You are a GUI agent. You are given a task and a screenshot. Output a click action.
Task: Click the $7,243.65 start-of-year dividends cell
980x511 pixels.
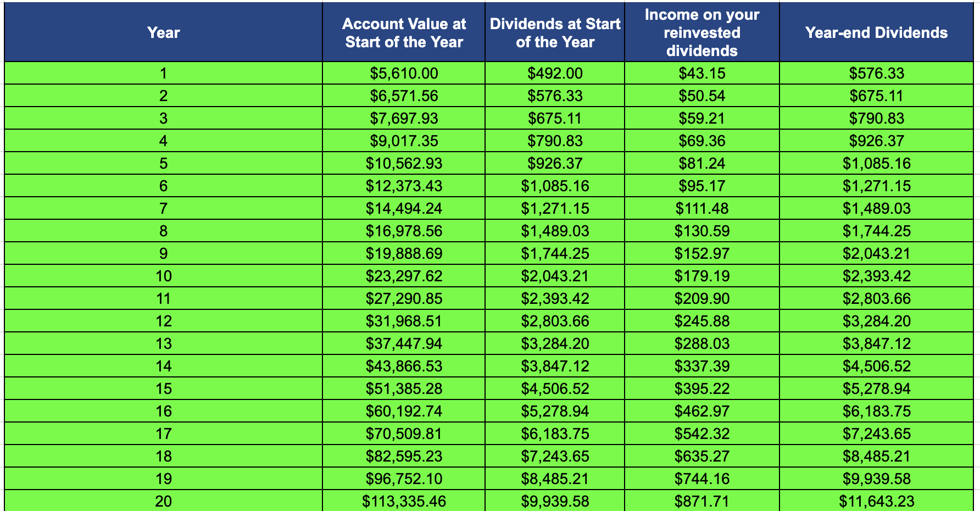coord(555,456)
